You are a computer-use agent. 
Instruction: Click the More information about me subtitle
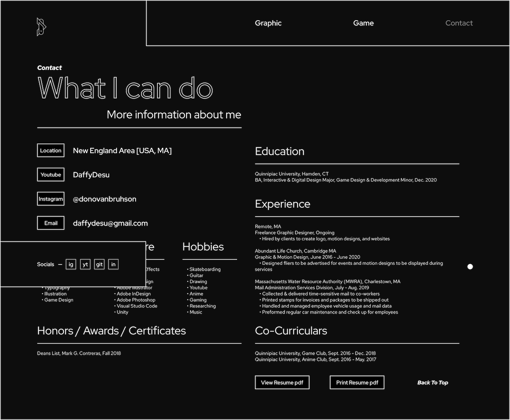coord(174,115)
